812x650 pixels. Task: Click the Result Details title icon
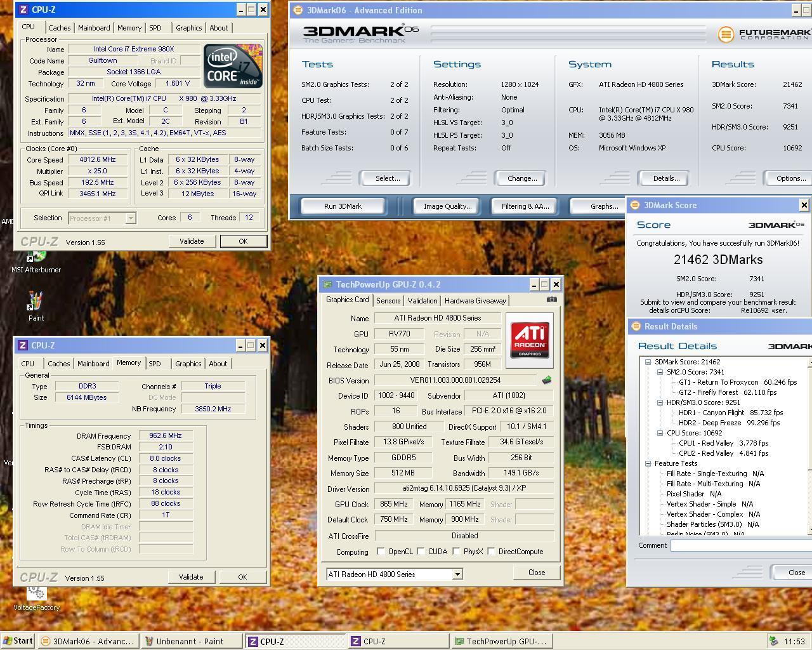click(635, 326)
